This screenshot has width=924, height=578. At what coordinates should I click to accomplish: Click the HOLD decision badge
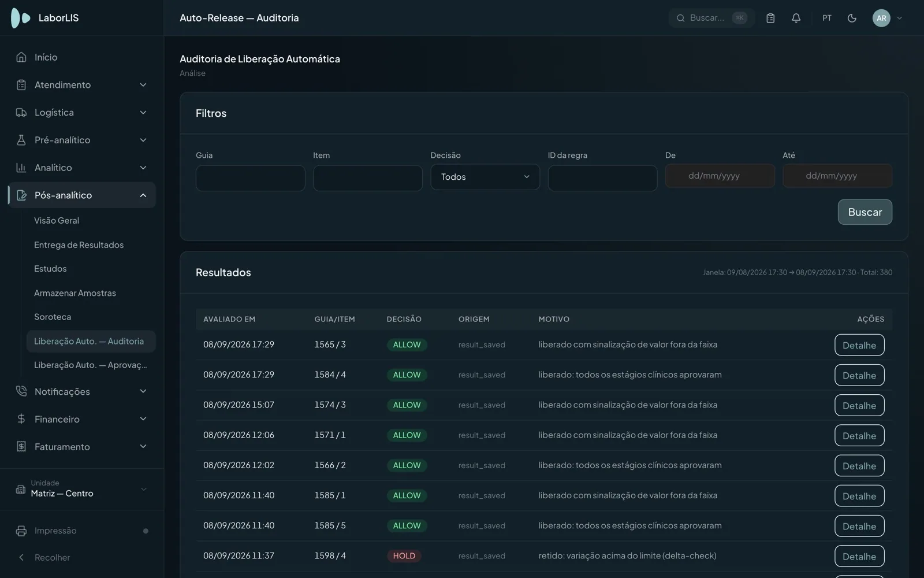pos(404,556)
